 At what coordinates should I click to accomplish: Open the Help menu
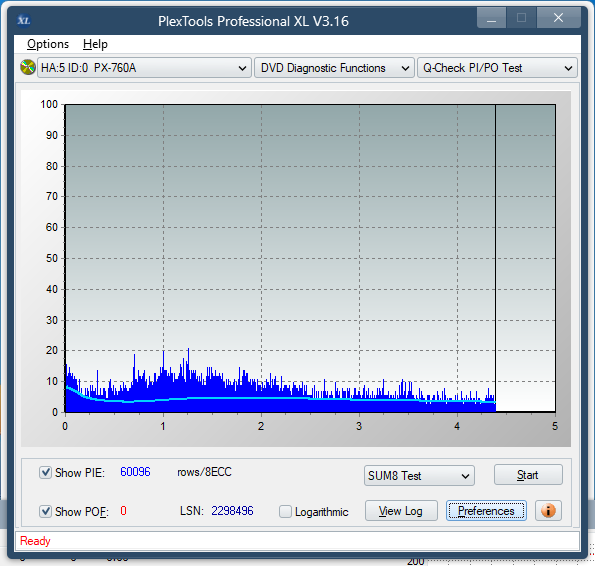pos(95,44)
